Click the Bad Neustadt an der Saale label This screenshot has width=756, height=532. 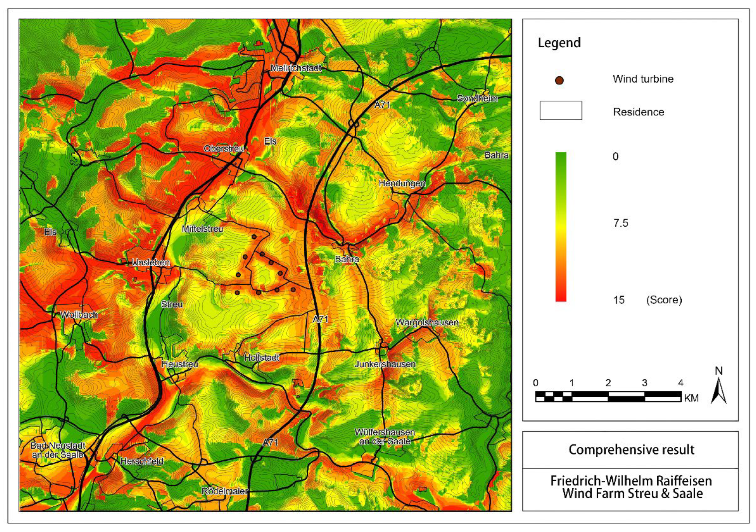coord(58,450)
